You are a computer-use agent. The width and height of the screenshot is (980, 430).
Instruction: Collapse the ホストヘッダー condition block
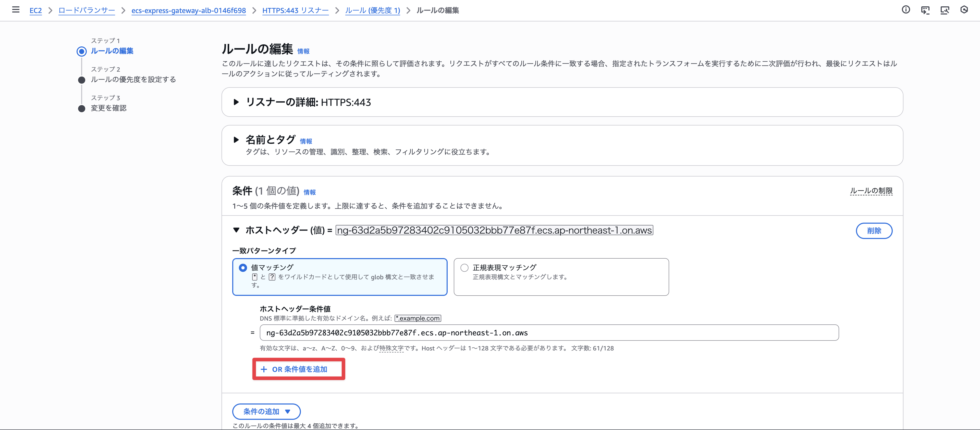click(236, 230)
